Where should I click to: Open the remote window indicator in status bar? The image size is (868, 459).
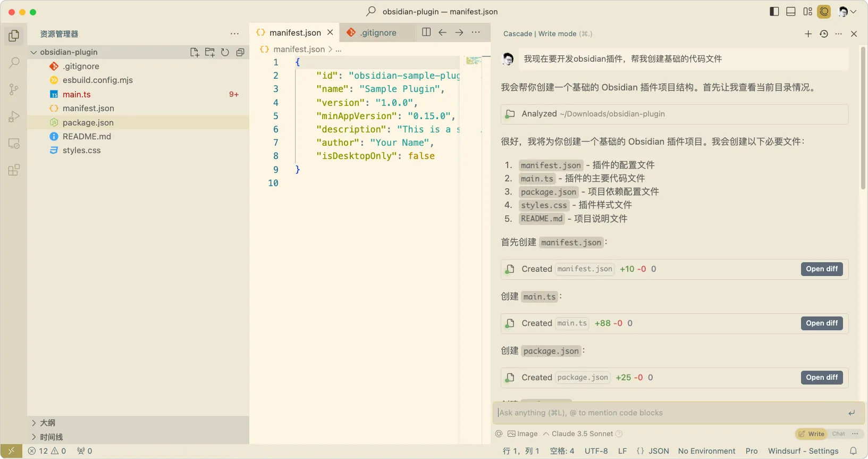tap(11, 451)
